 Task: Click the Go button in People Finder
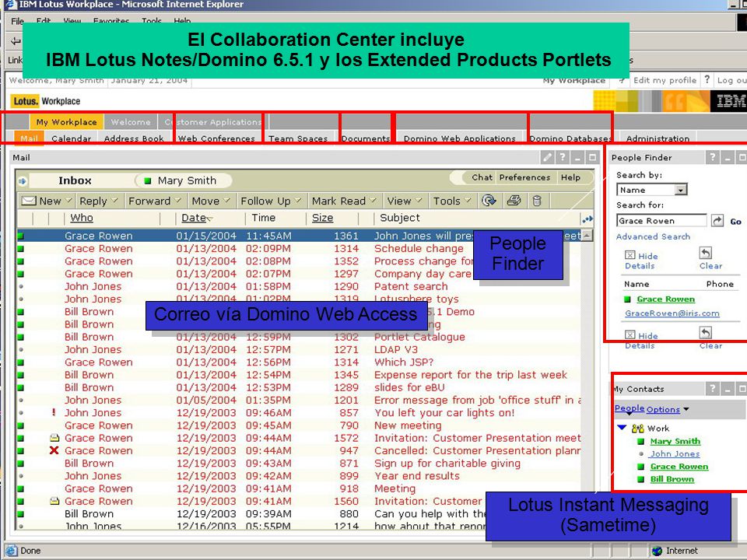[735, 222]
